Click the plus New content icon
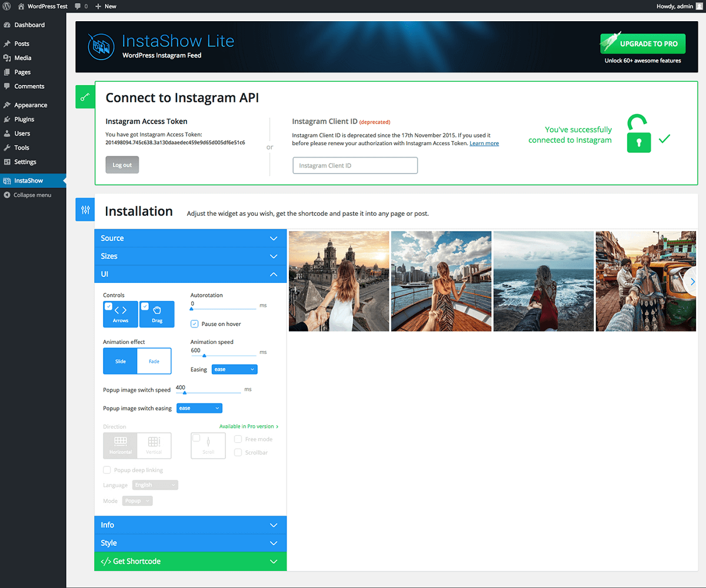706x588 pixels. click(98, 6)
